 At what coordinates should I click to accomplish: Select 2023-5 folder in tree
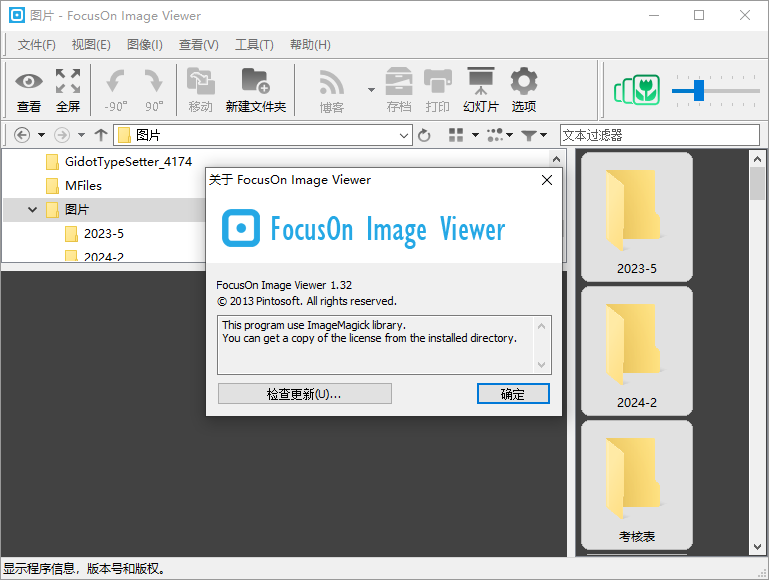(103, 234)
